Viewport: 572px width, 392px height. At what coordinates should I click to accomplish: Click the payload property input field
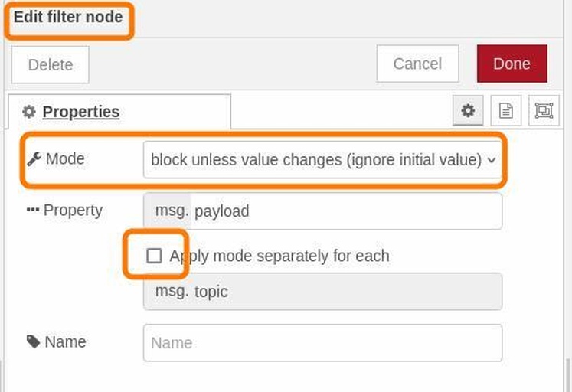[346, 211]
